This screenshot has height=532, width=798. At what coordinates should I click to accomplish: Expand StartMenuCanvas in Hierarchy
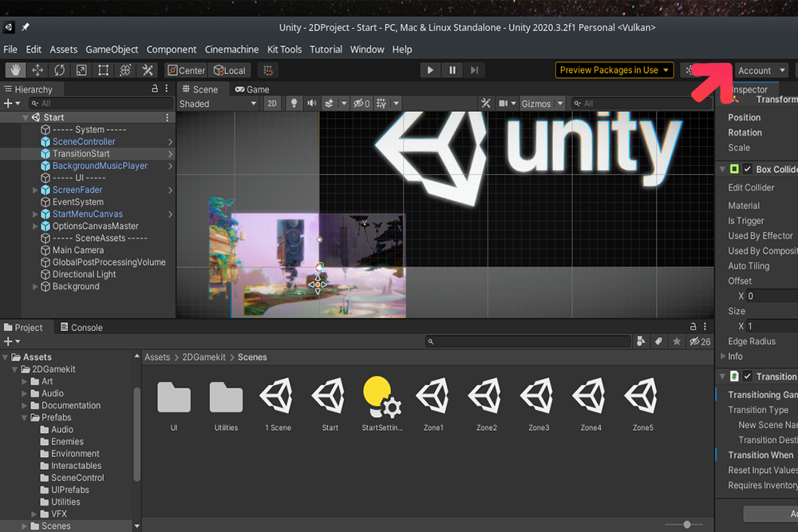click(35, 214)
